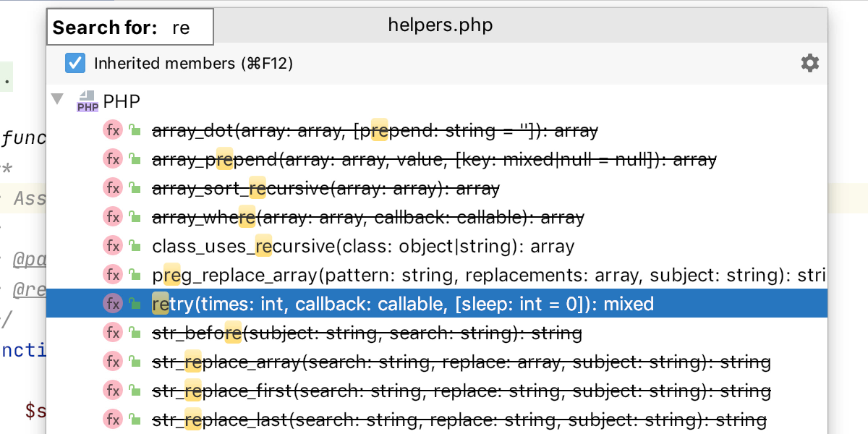This screenshot has width=868, height=434.
Task: Click the green lock icon beside array_dot
Action: (x=134, y=130)
